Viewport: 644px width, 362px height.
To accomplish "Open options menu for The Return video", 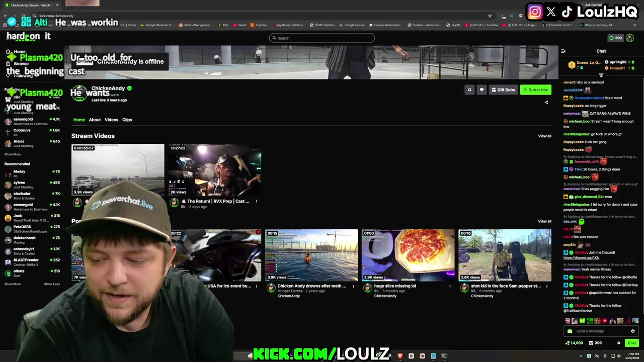I will point(257,201).
